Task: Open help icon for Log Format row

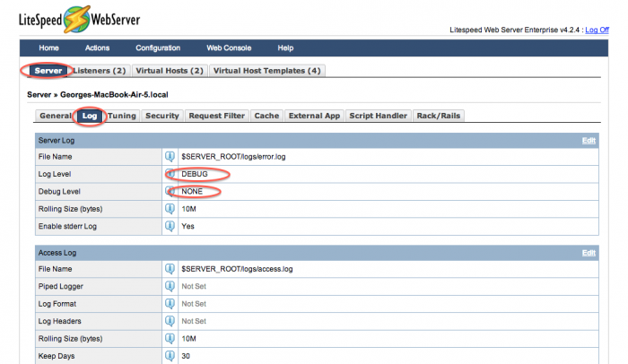Action: pyautogui.click(x=170, y=304)
